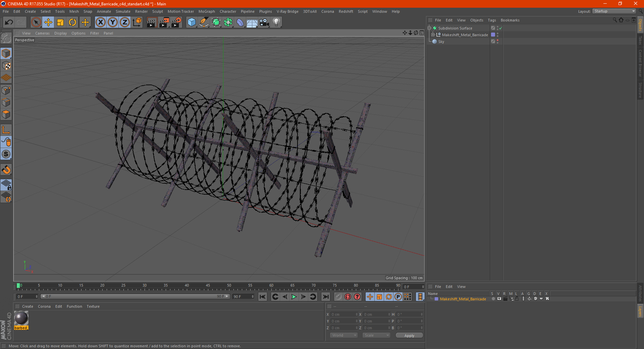The image size is (644, 349).
Task: Click the X position input field
Action: (x=344, y=314)
